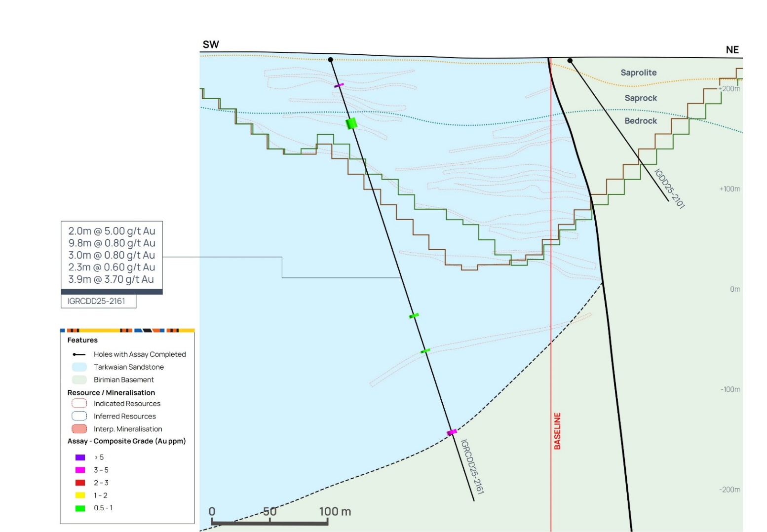767x532 pixels.
Task: Click the purple assay marker near hole top
Action: click(x=339, y=86)
